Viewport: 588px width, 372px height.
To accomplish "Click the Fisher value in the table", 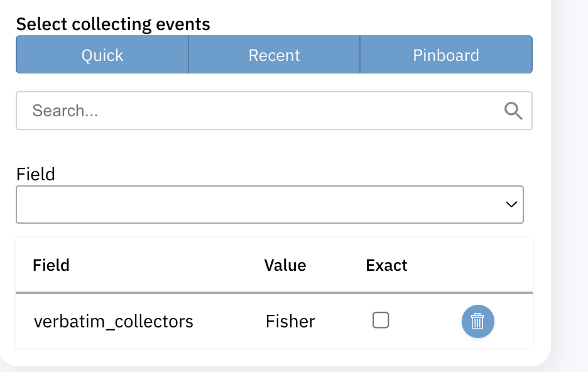I will [x=290, y=321].
